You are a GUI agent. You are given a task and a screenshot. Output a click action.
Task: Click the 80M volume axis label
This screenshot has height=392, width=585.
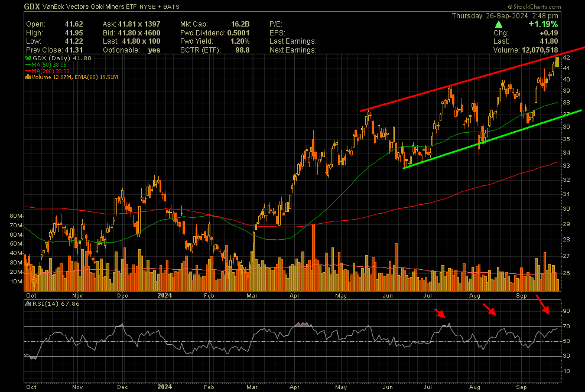point(16,215)
